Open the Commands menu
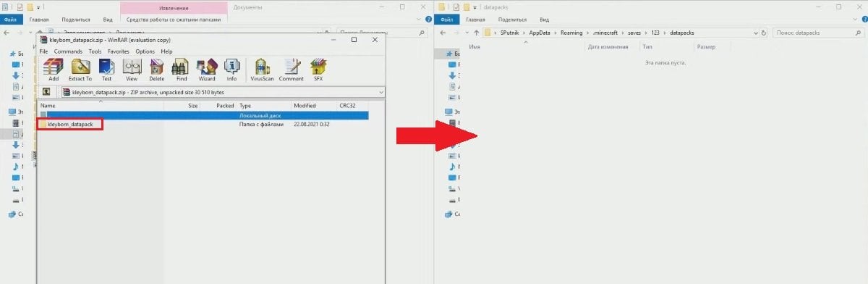This screenshot has height=284, width=868. [68, 51]
